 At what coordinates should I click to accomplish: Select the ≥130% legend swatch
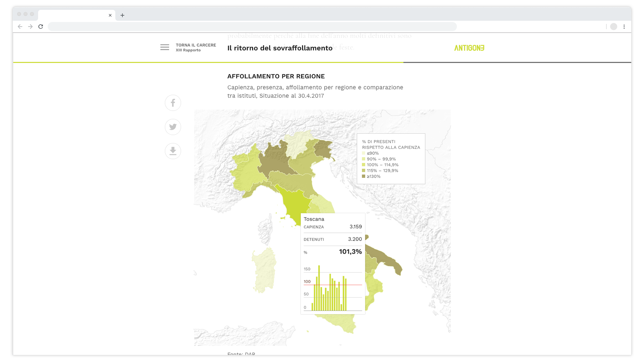(364, 176)
